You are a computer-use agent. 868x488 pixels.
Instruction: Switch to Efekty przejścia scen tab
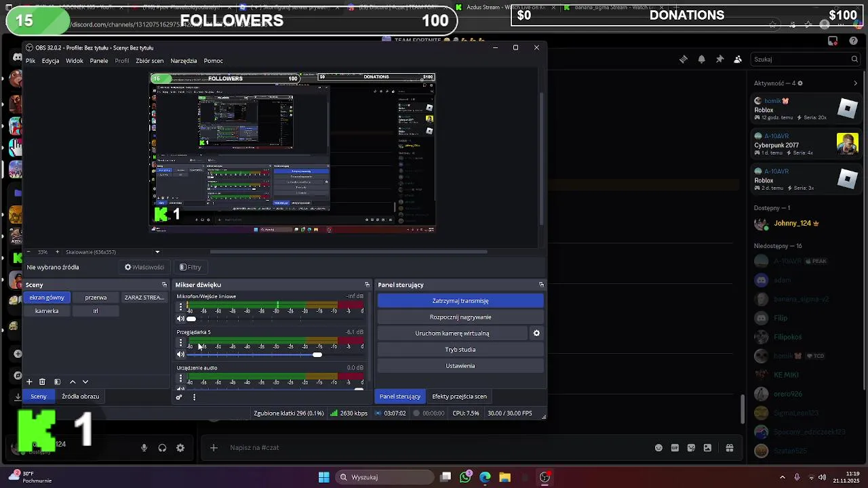point(459,396)
